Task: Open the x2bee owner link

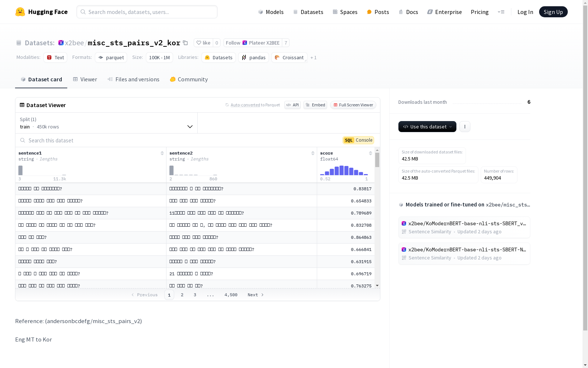Action: [74, 43]
